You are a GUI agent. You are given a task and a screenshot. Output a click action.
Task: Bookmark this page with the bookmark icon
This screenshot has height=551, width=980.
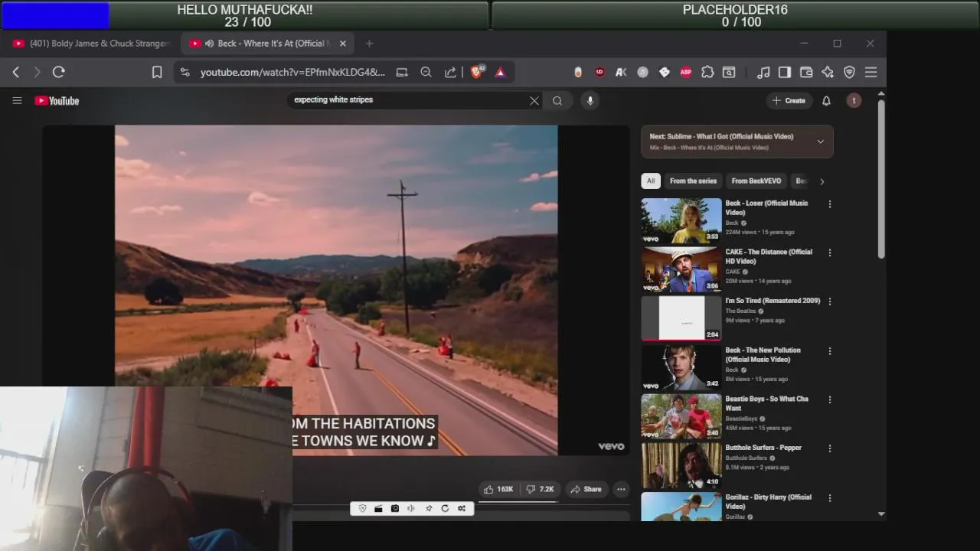point(157,72)
